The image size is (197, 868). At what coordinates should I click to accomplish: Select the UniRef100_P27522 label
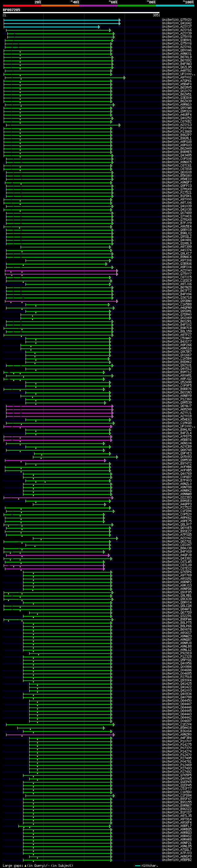click(x=177, y=507)
